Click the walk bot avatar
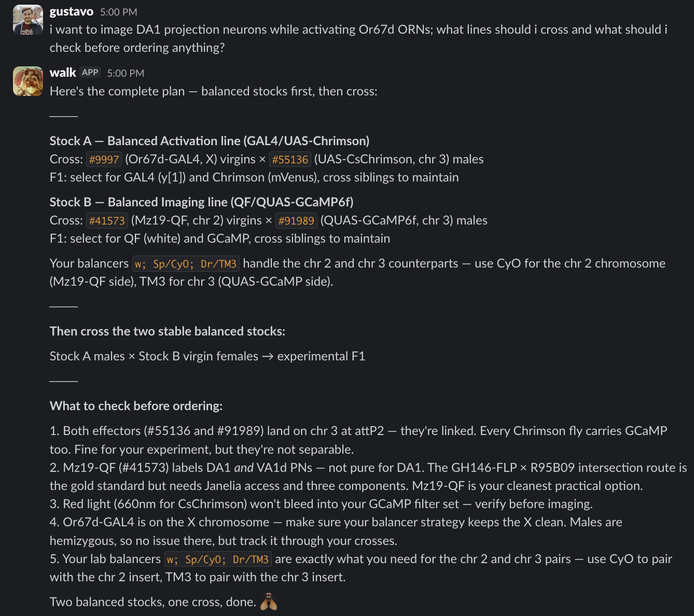Screen dimensions: 694x616 pos(27,81)
